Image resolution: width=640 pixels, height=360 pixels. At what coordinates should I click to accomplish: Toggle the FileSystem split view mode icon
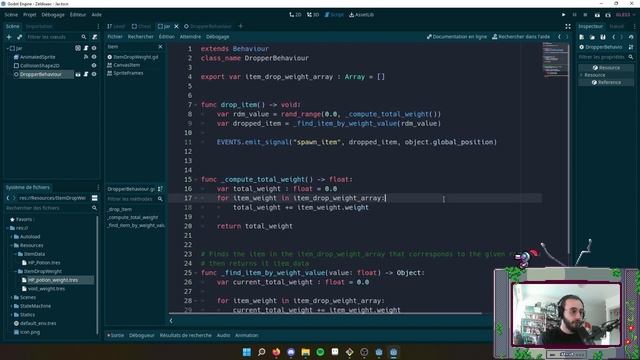point(95,198)
